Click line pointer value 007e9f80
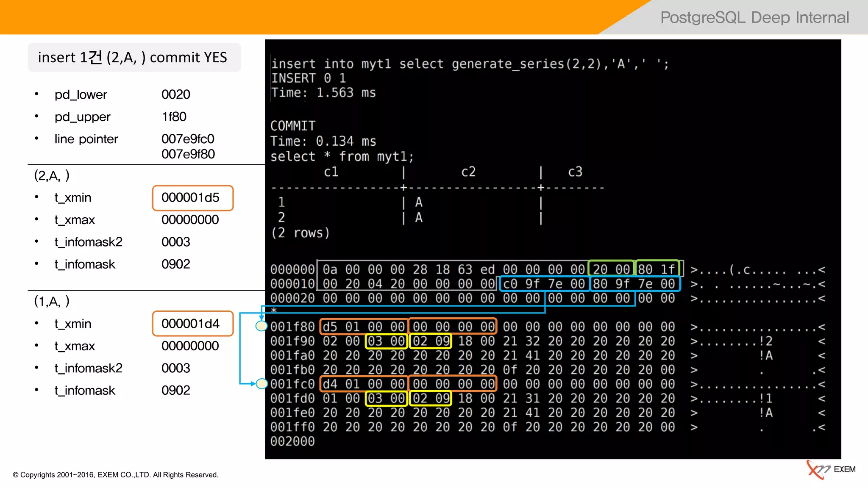Screen dimensions: 868x488 click(188, 154)
